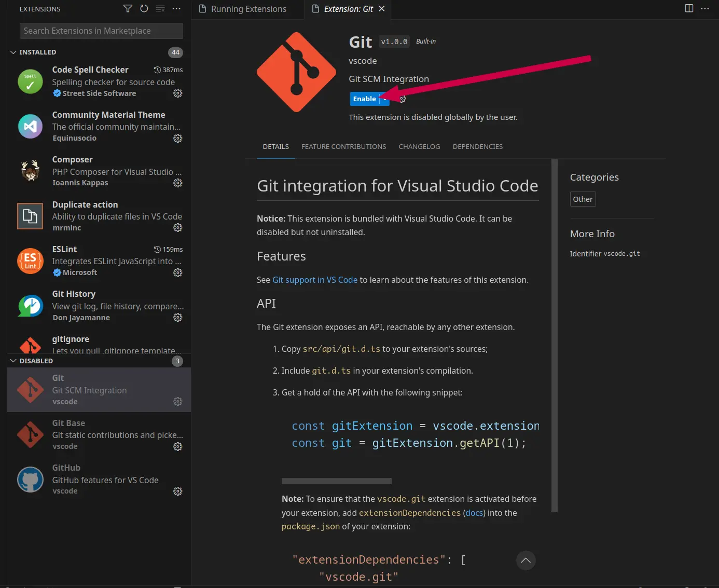This screenshot has height=588, width=719.
Task: Open GitHub extension manage gear
Action: point(178,491)
